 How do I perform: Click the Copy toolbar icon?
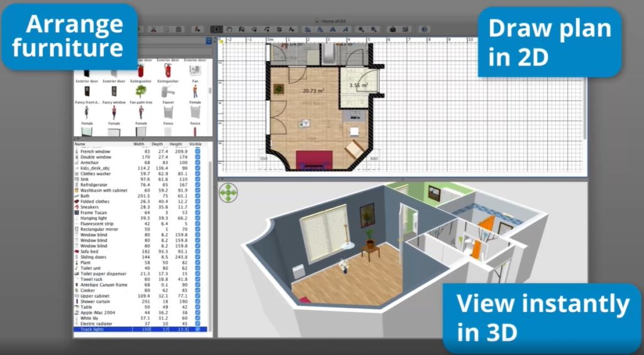166,30
